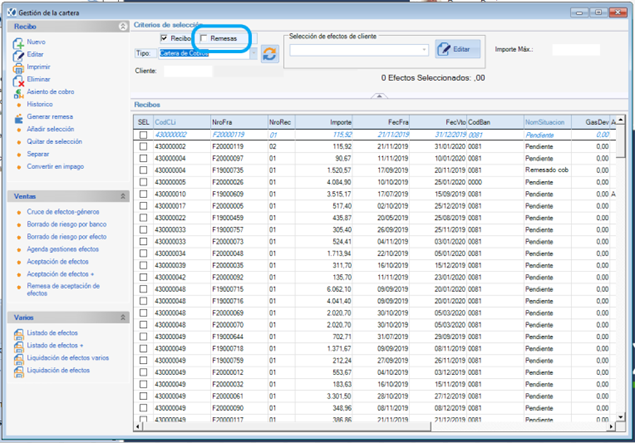This screenshot has width=635, height=443.
Task: Uncheck the Recibos checkbox
Action: pyautogui.click(x=164, y=38)
